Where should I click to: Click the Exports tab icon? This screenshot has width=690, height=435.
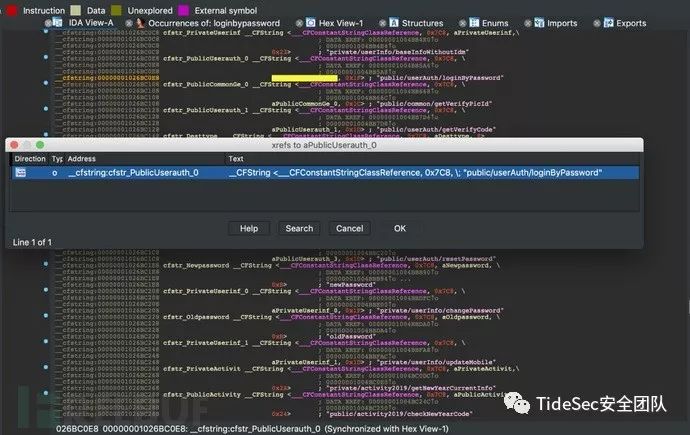609,22
